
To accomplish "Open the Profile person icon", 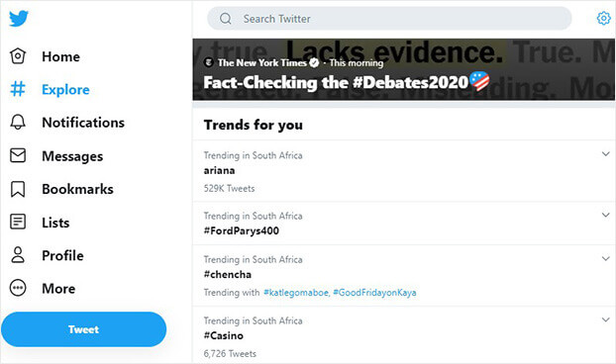I will (18, 255).
